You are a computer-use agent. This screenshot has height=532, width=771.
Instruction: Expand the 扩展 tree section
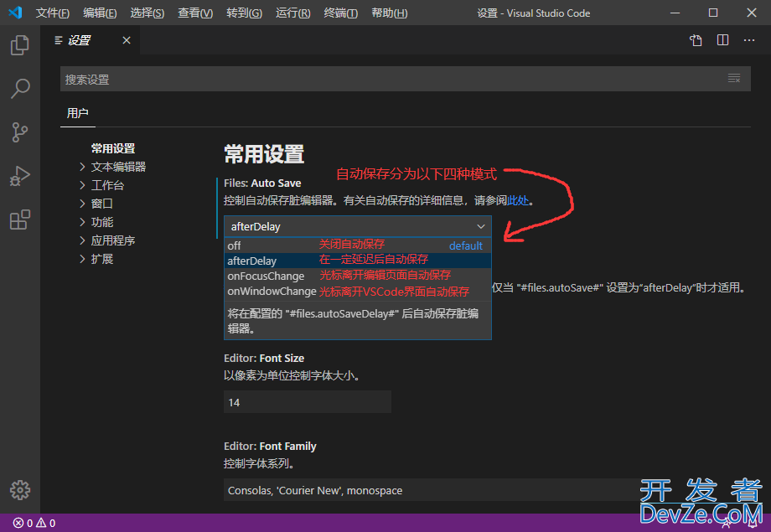(96, 259)
